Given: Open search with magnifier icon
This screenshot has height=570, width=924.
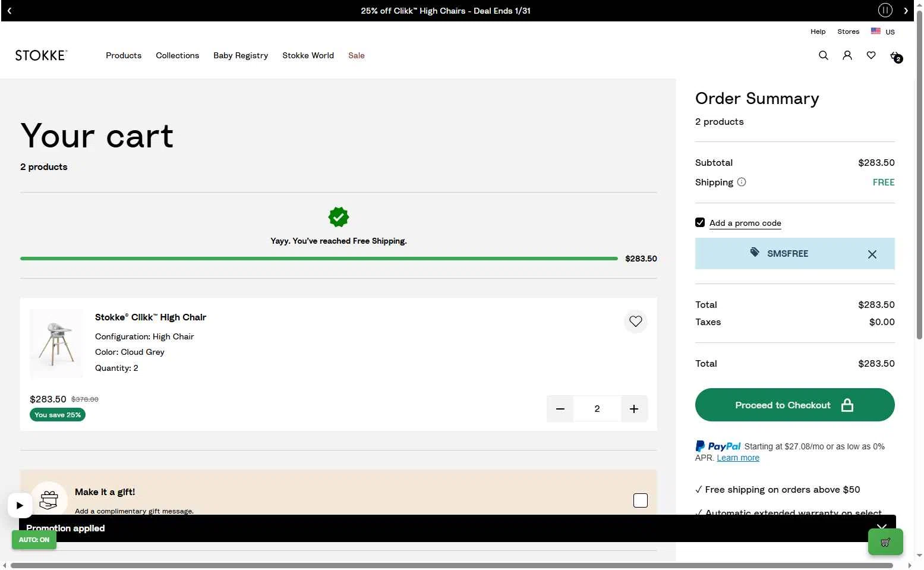Looking at the screenshot, I should point(823,55).
